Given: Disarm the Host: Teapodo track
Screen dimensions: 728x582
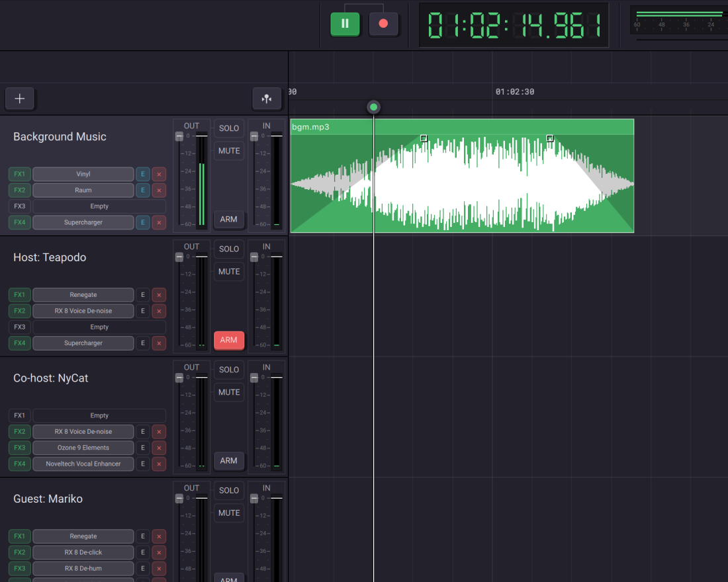Looking at the screenshot, I should [229, 341].
